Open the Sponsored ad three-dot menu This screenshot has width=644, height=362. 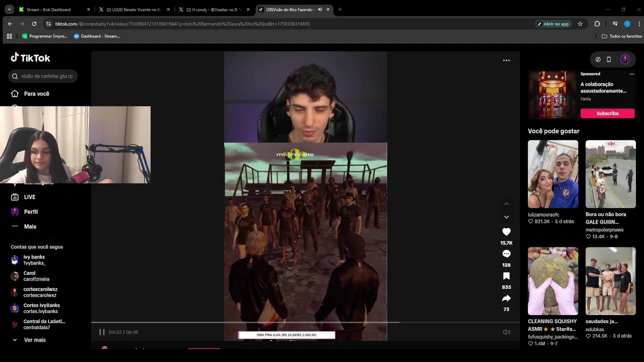pyautogui.click(x=631, y=74)
